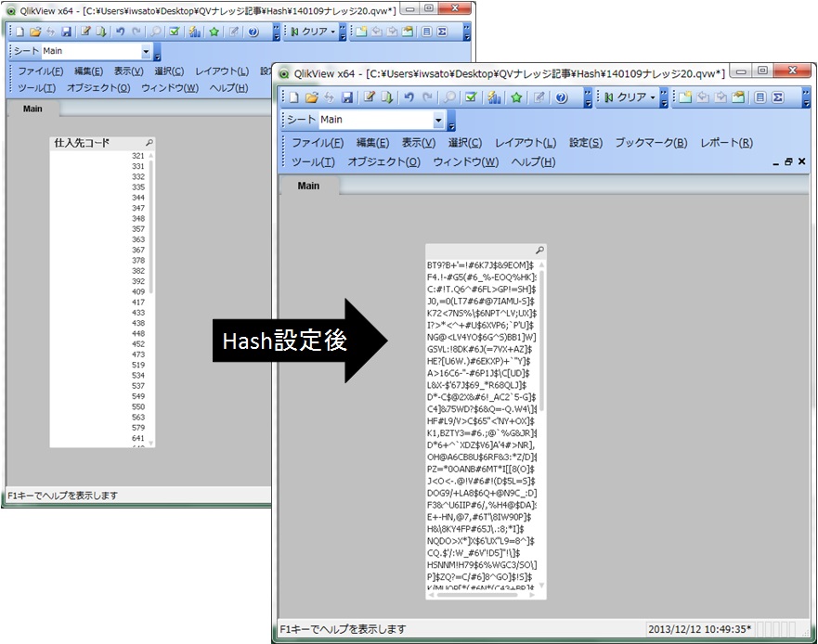Image resolution: width=818 pixels, height=644 pixels.
Task: Open ツール(T) menu in back window
Action: (36, 88)
